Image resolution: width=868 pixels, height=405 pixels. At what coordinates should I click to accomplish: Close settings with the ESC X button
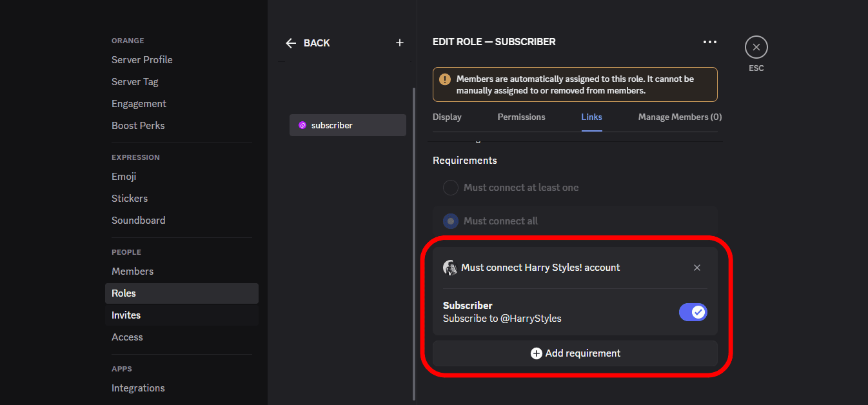[x=756, y=48]
